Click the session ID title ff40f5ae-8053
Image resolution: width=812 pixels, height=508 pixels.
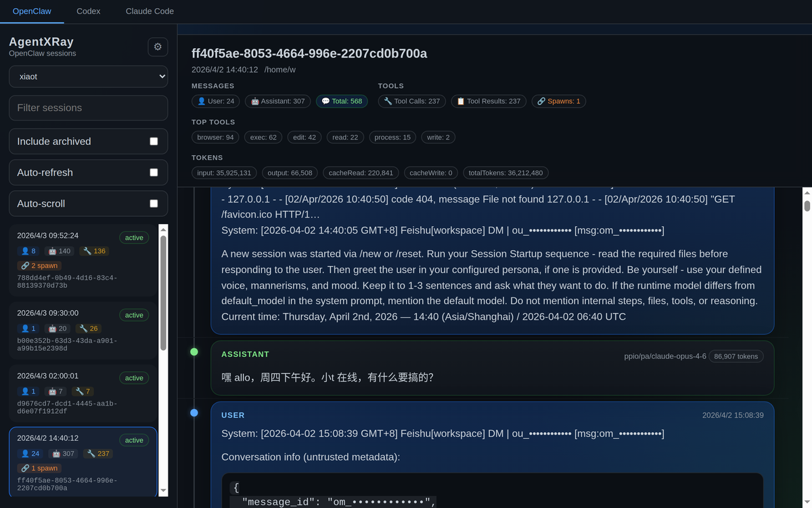click(309, 54)
